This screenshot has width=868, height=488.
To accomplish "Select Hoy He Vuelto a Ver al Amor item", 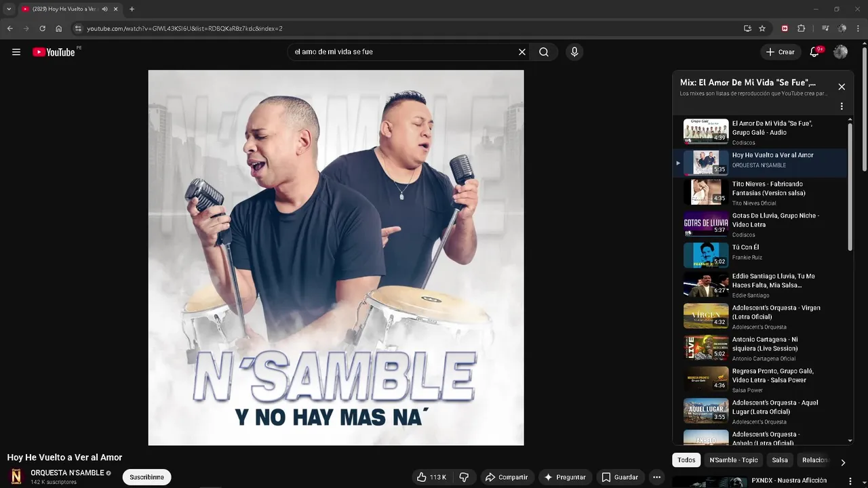I will 759,163.
